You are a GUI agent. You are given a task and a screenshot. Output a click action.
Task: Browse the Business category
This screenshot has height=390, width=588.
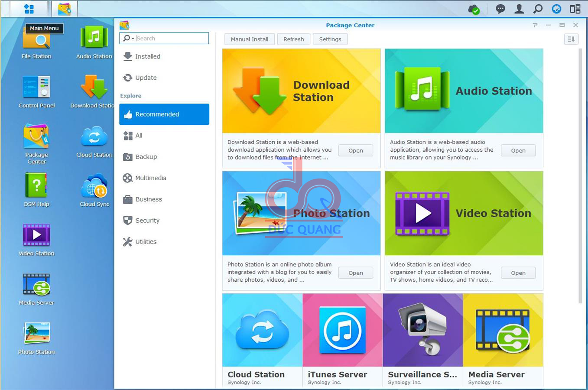click(x=164, y=199)
